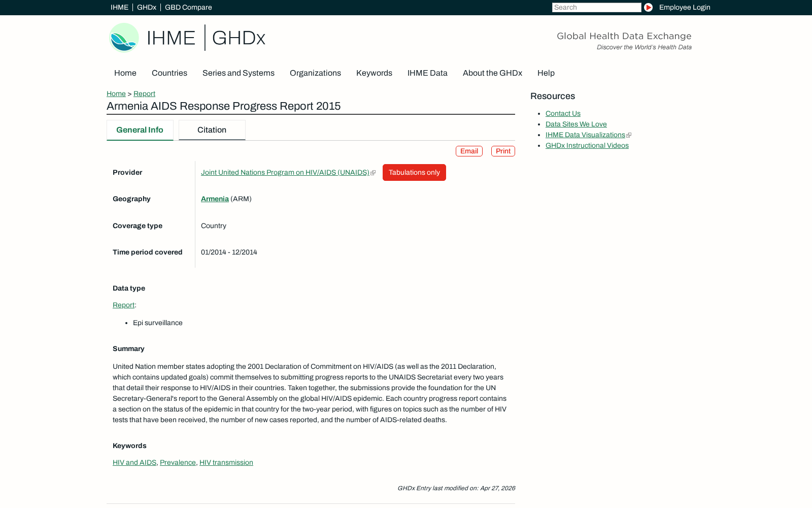This screenshot has width=812, height=508.
Task: Open the Organizations menu
Action: pos(315,73)
